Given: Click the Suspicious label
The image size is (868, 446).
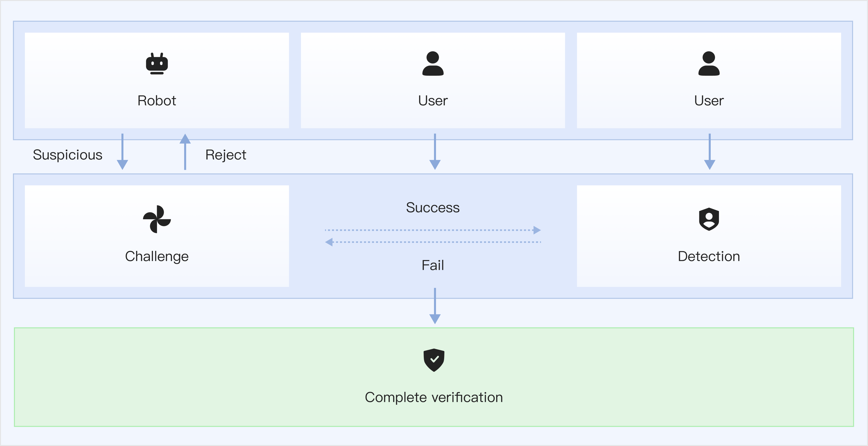Looking at the screenshot, I should 67,155.
